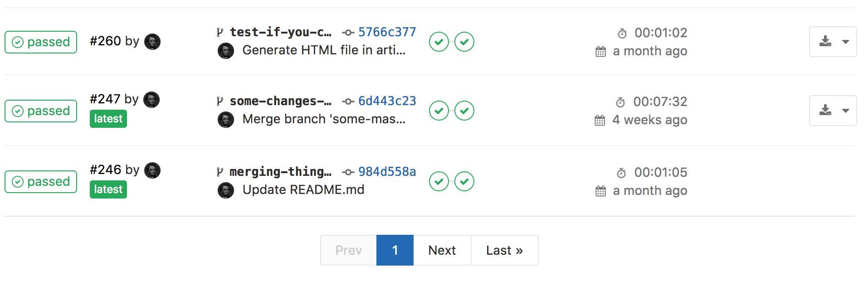The height and width of the screenshot is (281, 868).
Task: Click passed status badge for pipeline #246
Action: coord(41,182)
